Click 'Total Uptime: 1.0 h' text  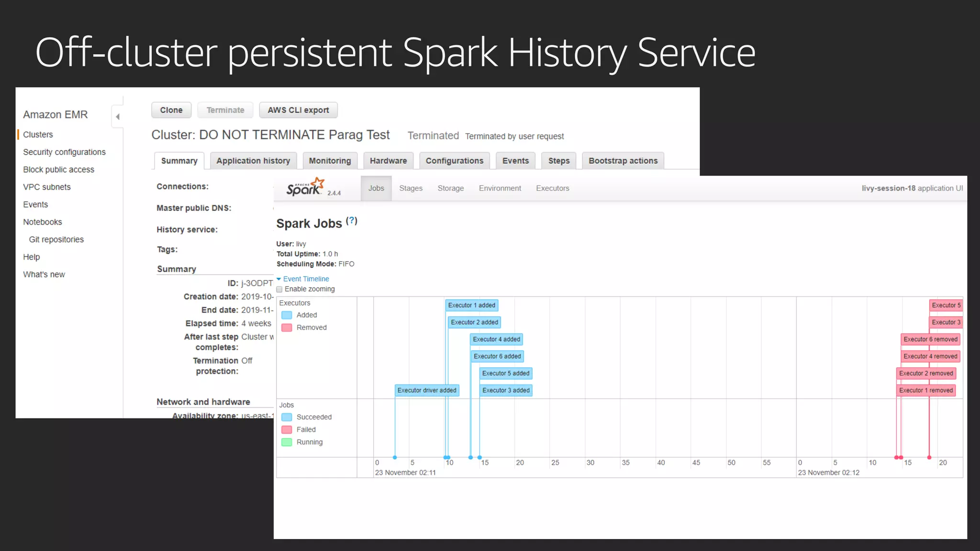(307, 254)
